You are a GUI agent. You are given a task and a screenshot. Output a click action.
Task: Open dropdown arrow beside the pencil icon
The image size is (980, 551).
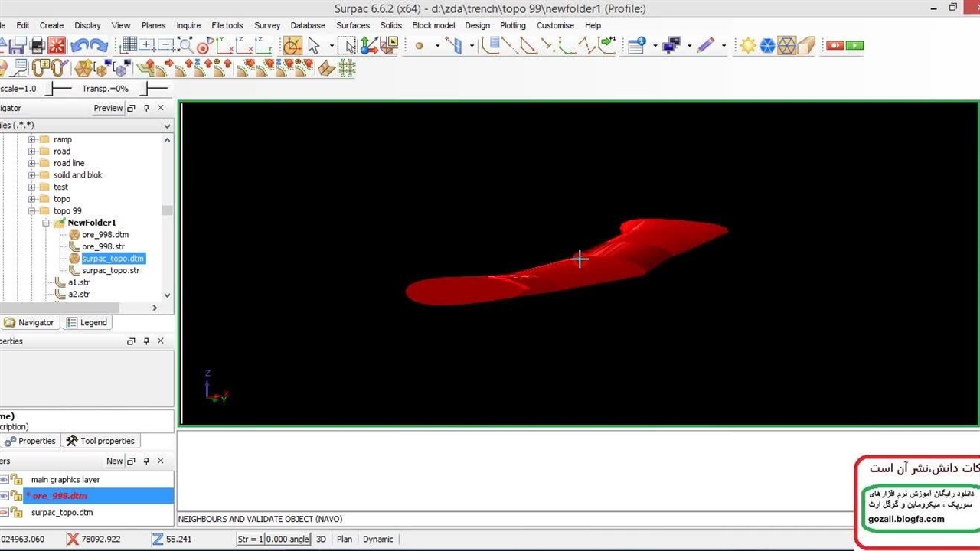coord(724,46)
